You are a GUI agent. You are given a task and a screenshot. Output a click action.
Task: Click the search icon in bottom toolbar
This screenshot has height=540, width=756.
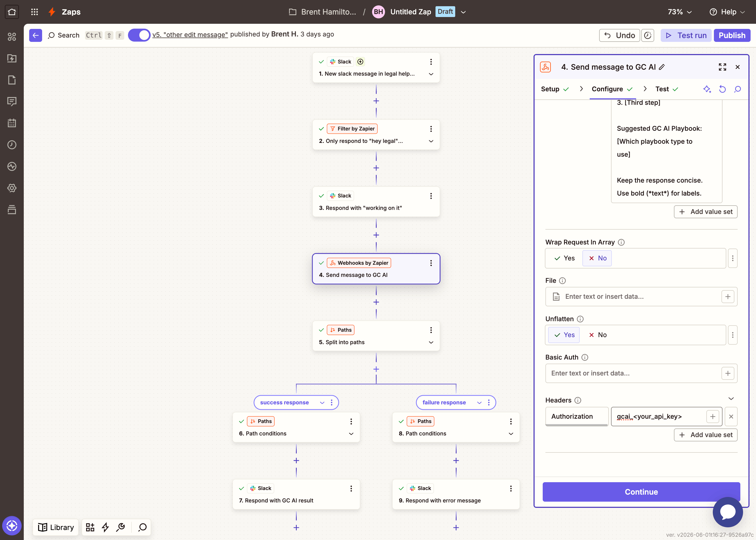pyautogui.click(x=143, y=527)
